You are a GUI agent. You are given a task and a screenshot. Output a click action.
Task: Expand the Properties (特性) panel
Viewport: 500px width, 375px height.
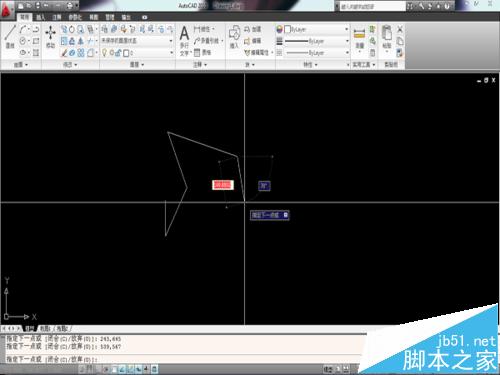310,65
